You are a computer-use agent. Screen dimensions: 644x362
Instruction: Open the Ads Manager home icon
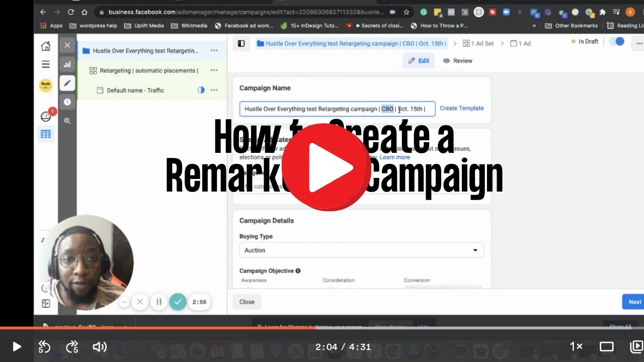46,46
